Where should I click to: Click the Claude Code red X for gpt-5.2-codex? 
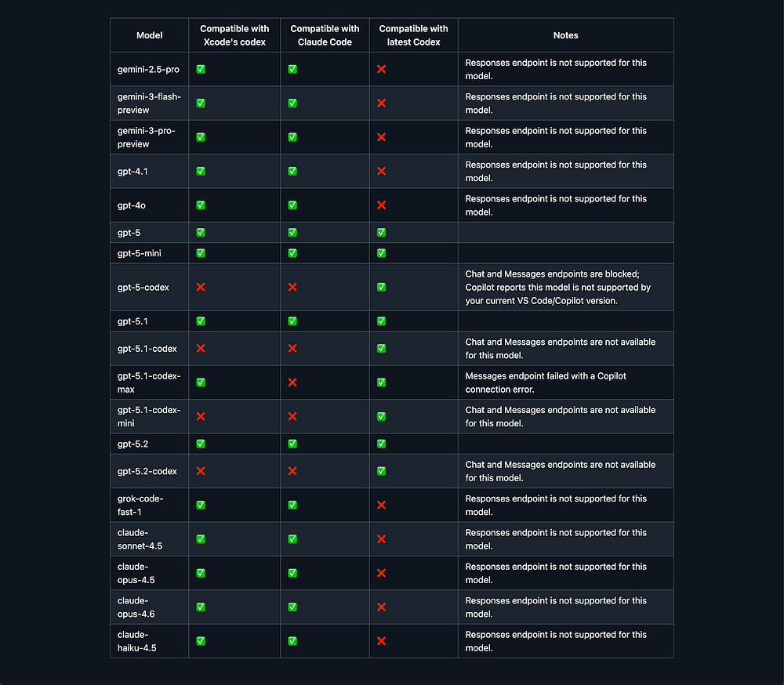(292, 471)
